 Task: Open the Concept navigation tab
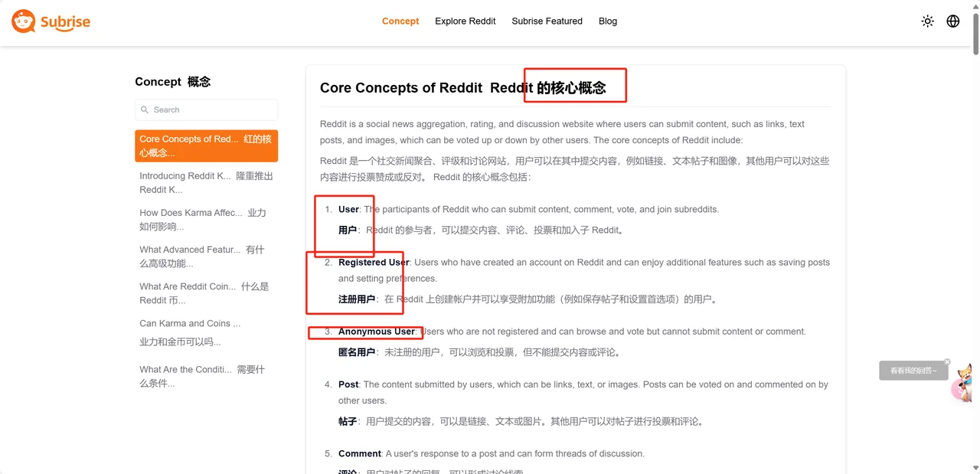[x=400, y=21]
